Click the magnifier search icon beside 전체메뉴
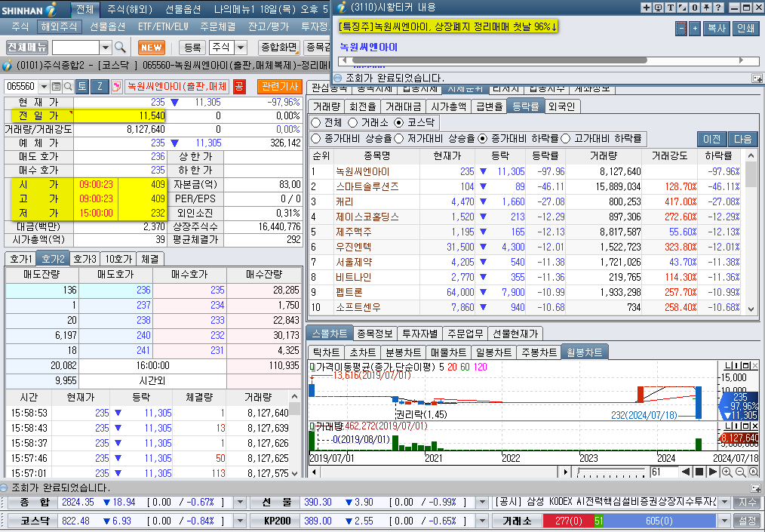The width and height of the screenshot is (765, 532). click(x=120, y=48)
